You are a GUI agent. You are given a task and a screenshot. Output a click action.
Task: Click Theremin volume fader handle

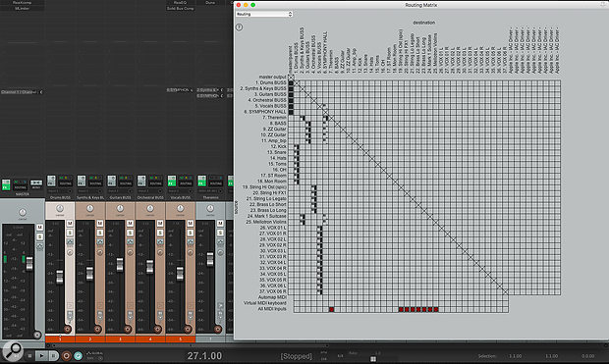pos(210,259)
